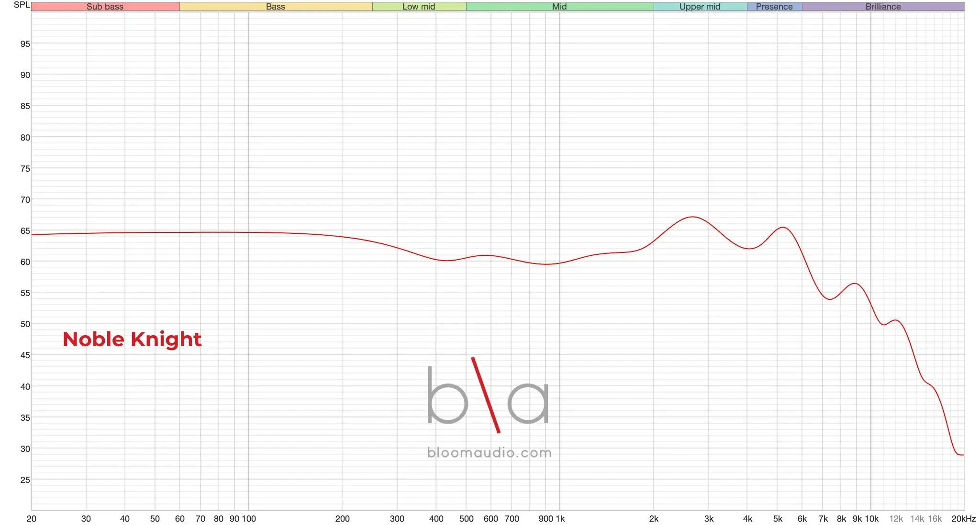Click the Noble Knight graph title
Image resolution: width=980 pixels, height=525 pixels.
tap(132, 339)
